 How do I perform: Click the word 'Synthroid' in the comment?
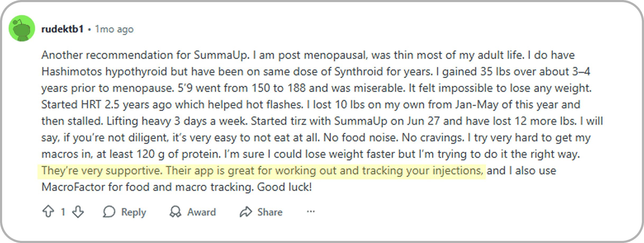tap(358, 72)
